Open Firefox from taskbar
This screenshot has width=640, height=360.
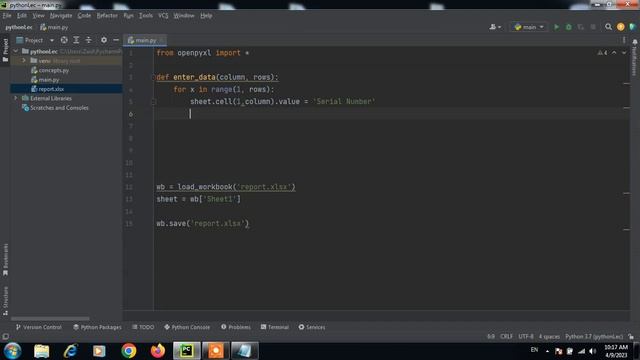(x=158, y=351)
